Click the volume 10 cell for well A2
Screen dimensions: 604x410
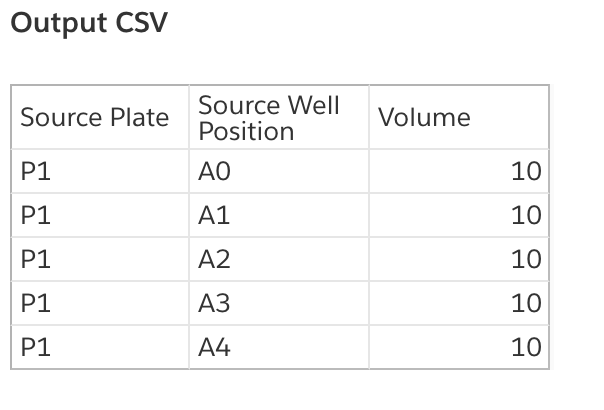tap(459, 259)
